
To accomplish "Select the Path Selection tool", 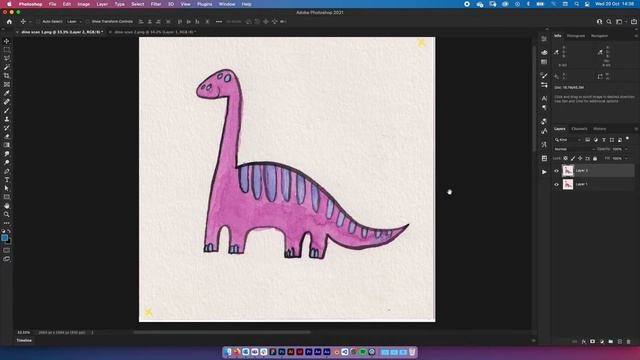I will [7, 188].
